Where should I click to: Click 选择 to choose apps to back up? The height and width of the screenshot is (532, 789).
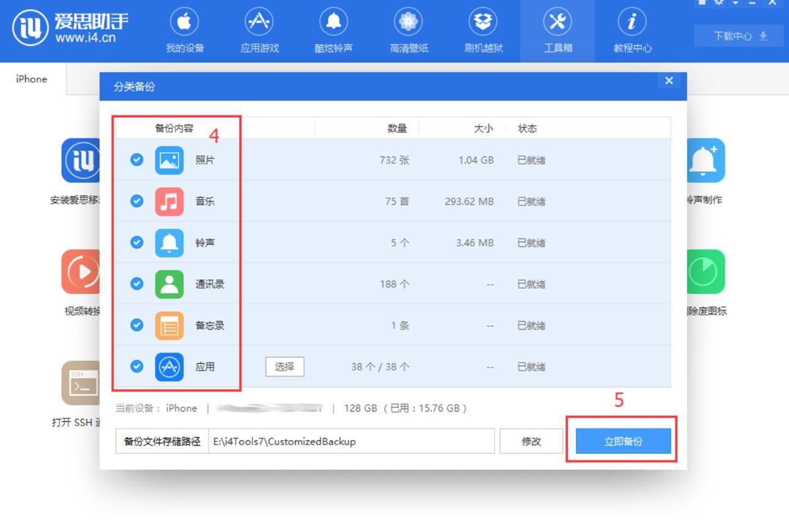point(283,366)
